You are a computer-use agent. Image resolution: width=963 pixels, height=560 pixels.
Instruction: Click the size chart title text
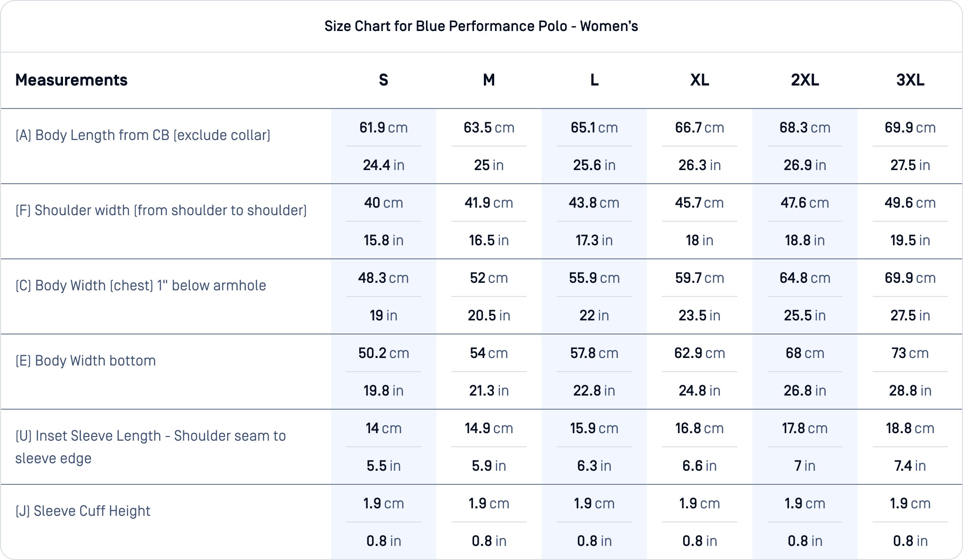tap(481, 26)
